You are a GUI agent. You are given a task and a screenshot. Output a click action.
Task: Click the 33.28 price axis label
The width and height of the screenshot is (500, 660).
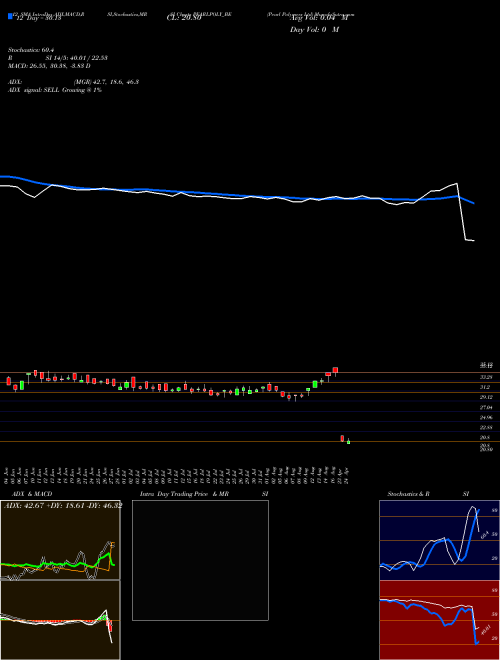pos(486,377)
